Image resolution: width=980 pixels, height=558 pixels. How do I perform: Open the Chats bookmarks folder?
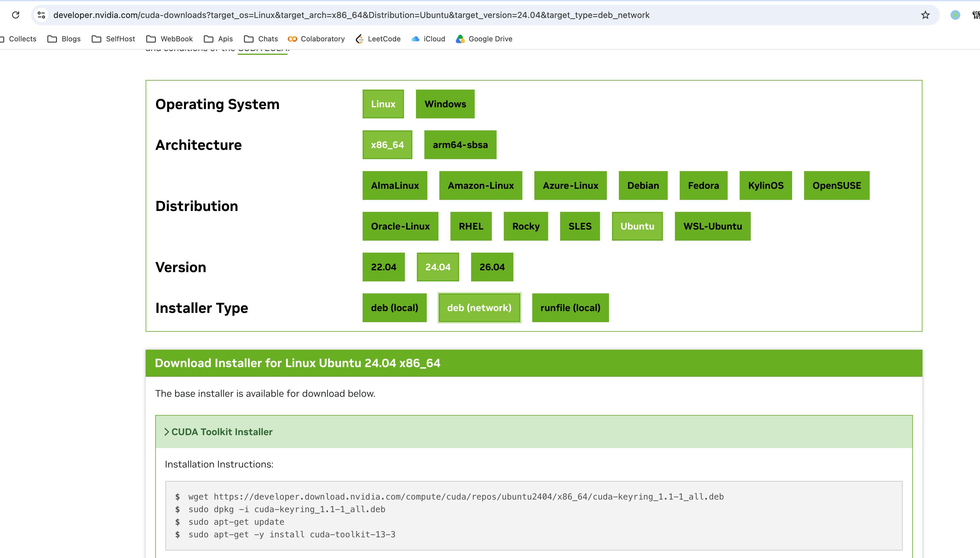(261, 39)
